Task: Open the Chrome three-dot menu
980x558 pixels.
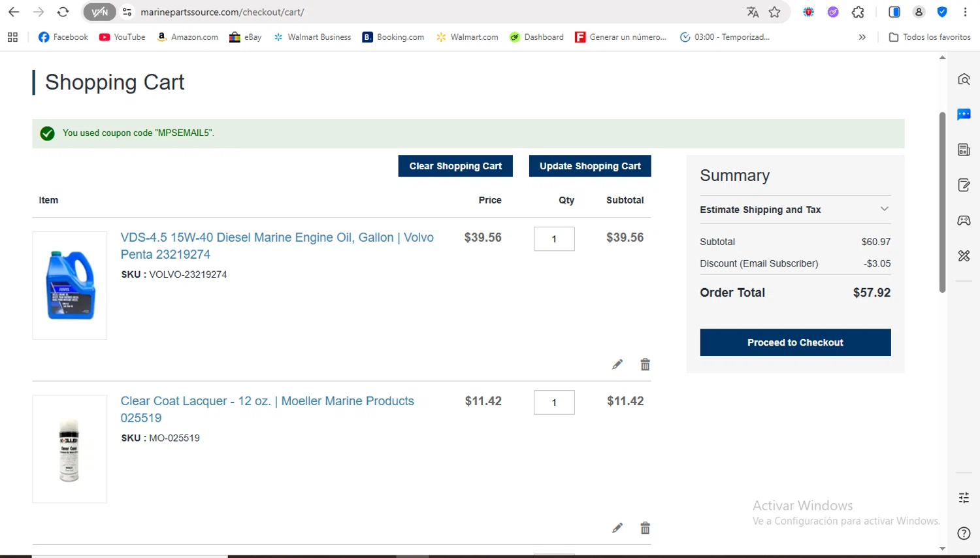Action: coord(965,12)
